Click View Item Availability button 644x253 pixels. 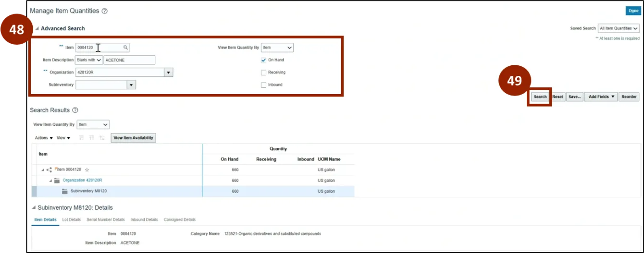(133, 138)
